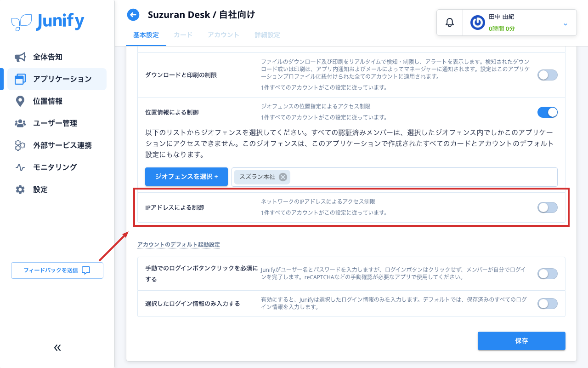Click the Junify logo
Viewport: 588px width, 368px height.
coord(48,22)
